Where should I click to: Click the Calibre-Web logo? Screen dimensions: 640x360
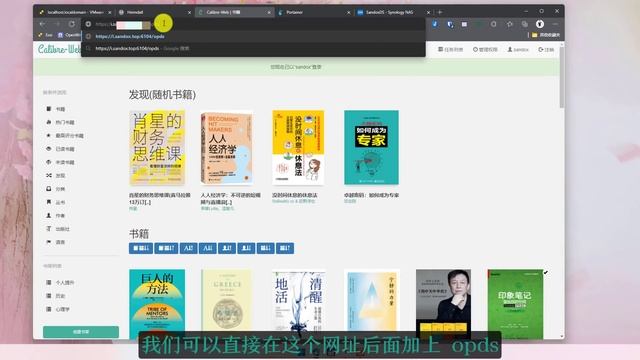(59, 49)
